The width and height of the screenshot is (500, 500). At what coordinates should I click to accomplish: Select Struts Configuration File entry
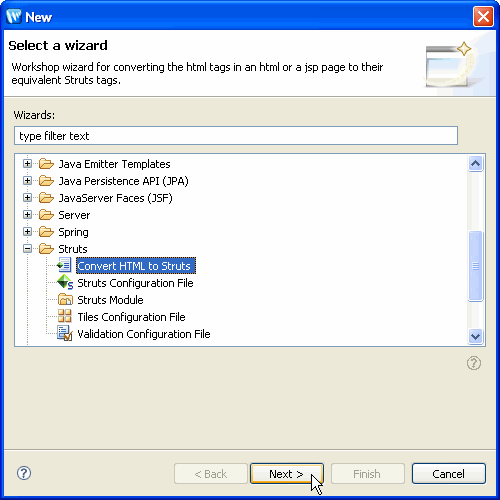pyautogui.click(x=135, y=283)
